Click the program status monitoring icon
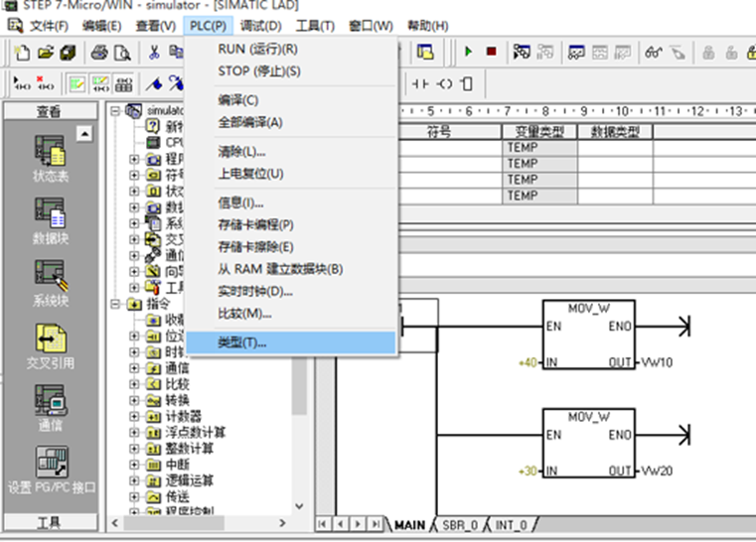Image resolution: width=756 pixels, height=542 pixels. [x=522, y=51]
